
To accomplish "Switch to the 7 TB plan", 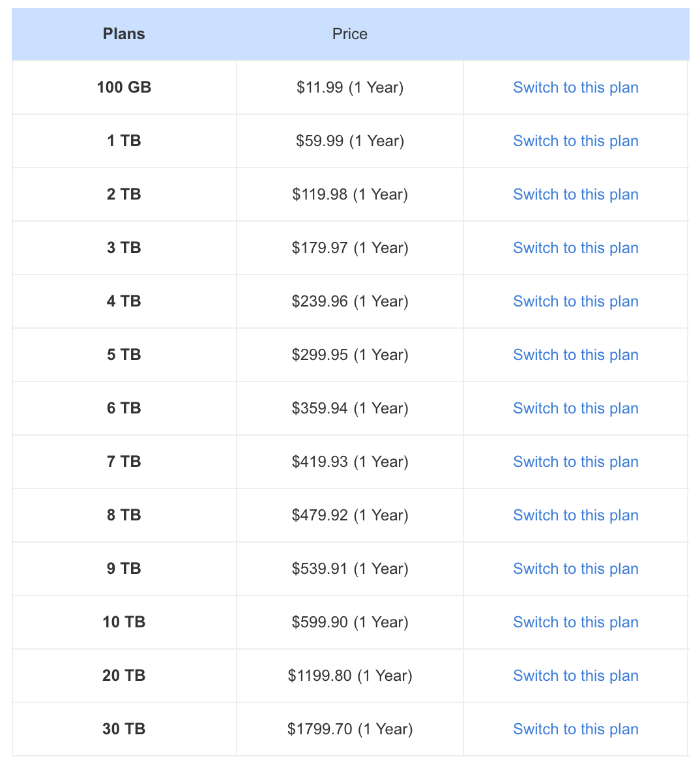I will (x=576, y=462).
